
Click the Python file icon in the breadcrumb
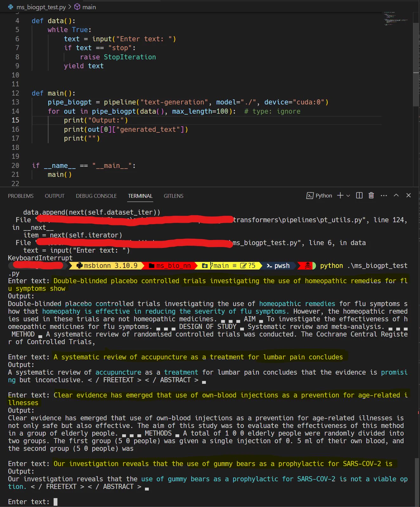click(11, 7)
